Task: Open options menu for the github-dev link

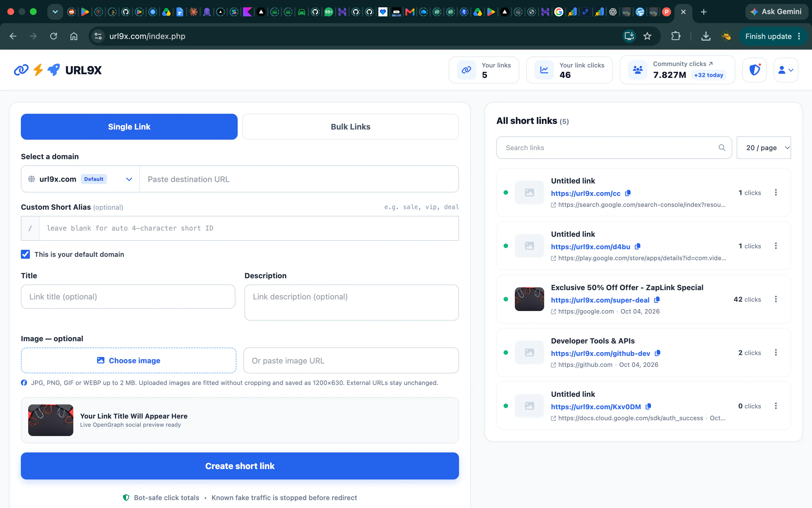Action: pos(776,352)
